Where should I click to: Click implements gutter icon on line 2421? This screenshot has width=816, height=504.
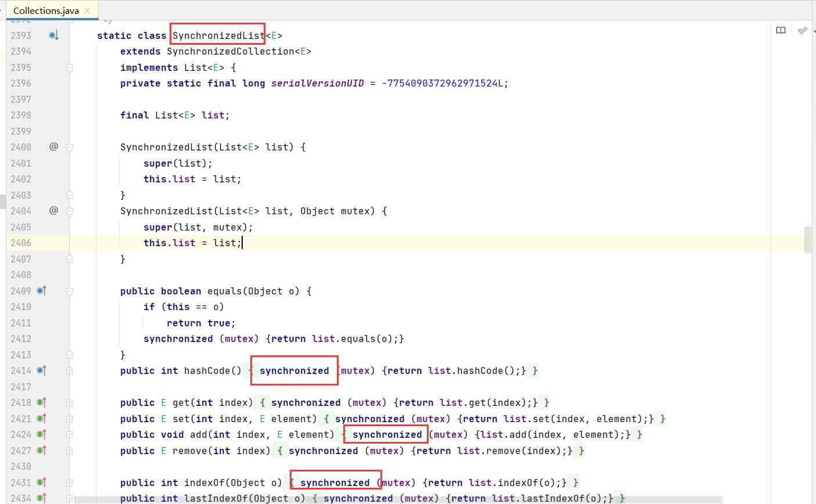click(x=41, y=419)
